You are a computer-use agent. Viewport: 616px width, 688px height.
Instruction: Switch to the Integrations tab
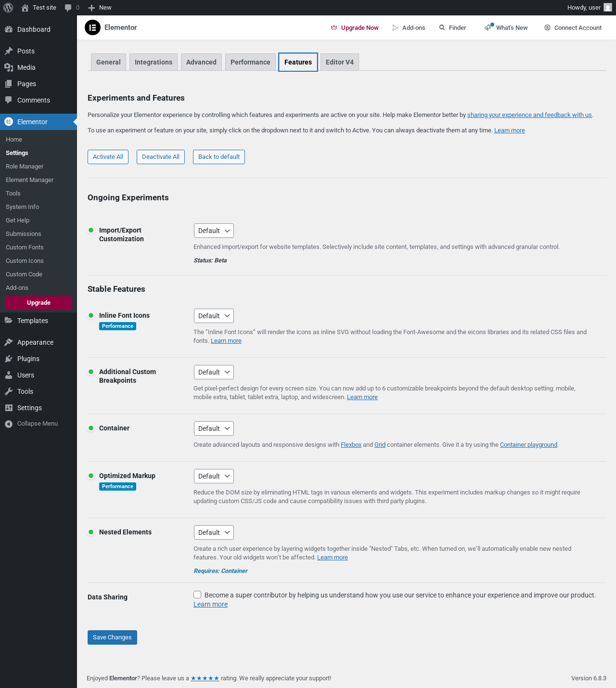click(154, 62)
